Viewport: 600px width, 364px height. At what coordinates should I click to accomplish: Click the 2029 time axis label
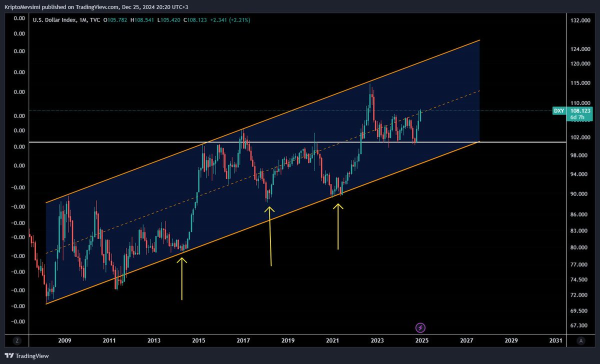click(511, 340)
